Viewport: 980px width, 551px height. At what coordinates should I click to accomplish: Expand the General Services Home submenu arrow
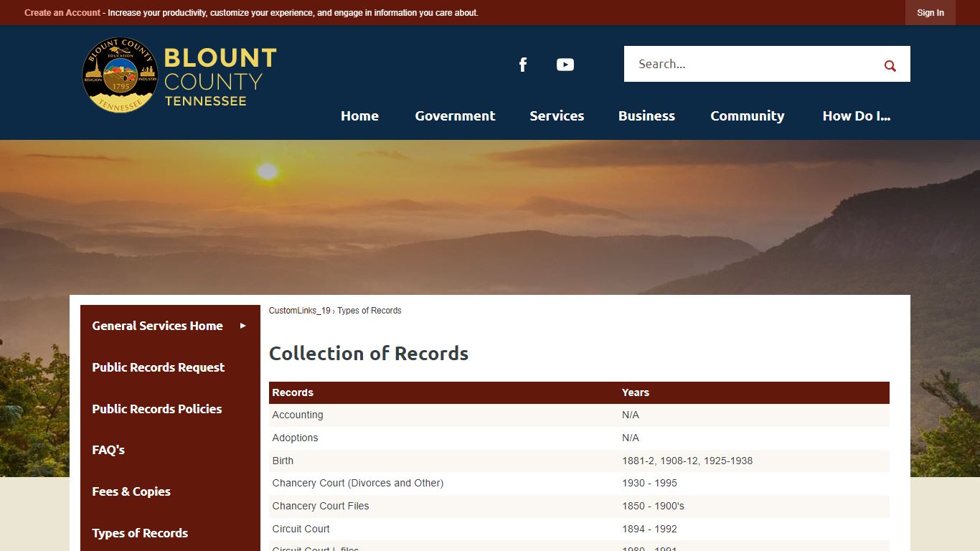tap(243, 326)
